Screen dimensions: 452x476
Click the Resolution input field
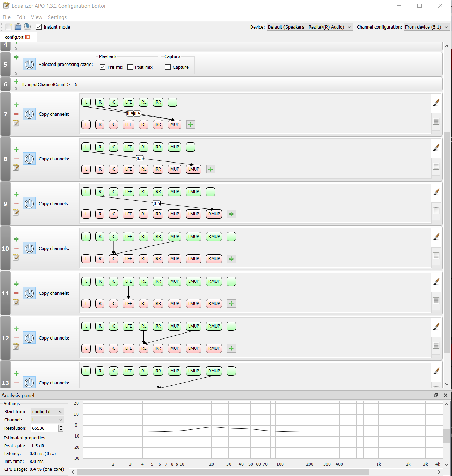(x=44, y=428)
